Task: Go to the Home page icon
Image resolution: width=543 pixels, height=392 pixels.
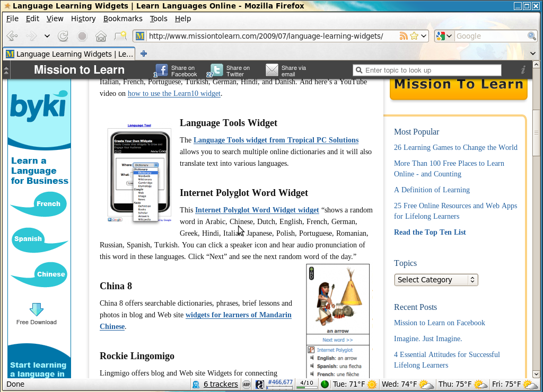Action: [101, 36]
